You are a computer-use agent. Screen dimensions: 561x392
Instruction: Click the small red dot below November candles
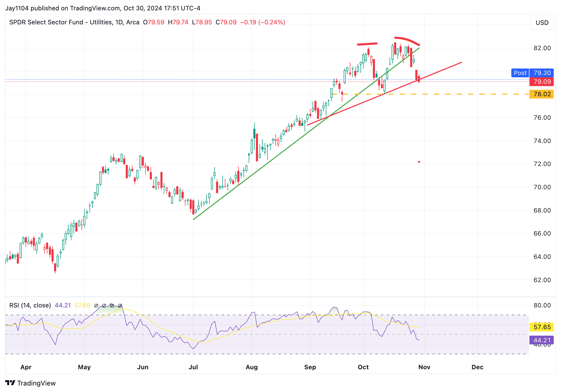pos(419,162)
